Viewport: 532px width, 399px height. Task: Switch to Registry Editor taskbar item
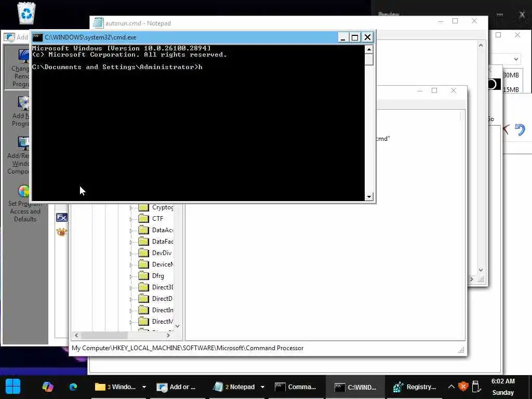point(415,387)
